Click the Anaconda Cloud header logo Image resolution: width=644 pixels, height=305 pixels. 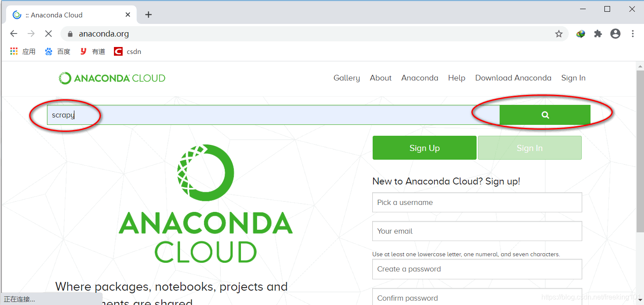pos(112,78)
